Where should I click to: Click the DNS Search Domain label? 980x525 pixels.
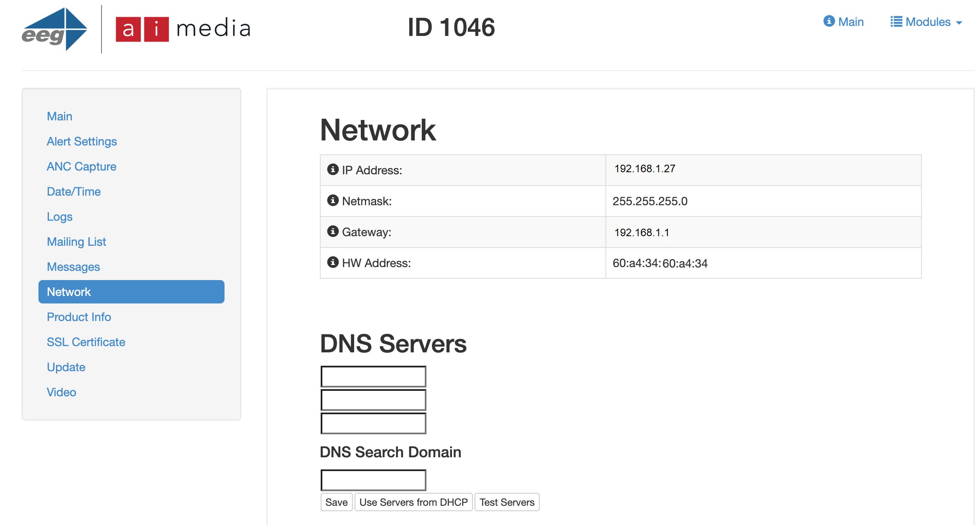pos(390,452)
